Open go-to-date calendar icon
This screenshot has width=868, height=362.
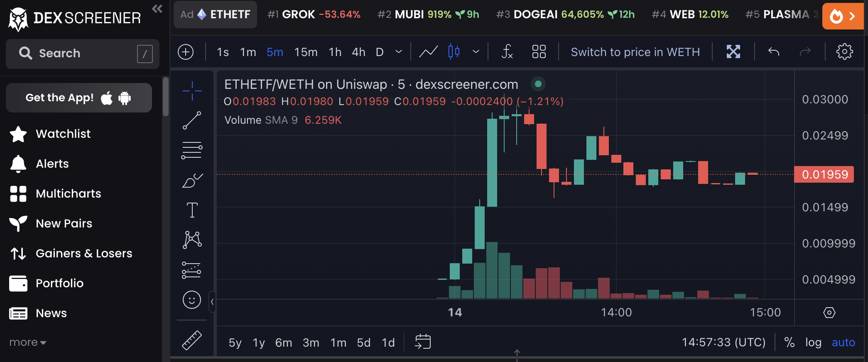[x=423, y=342]
